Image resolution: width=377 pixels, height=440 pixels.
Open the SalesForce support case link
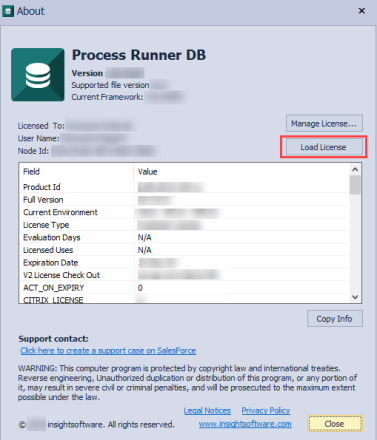(108, 351)
